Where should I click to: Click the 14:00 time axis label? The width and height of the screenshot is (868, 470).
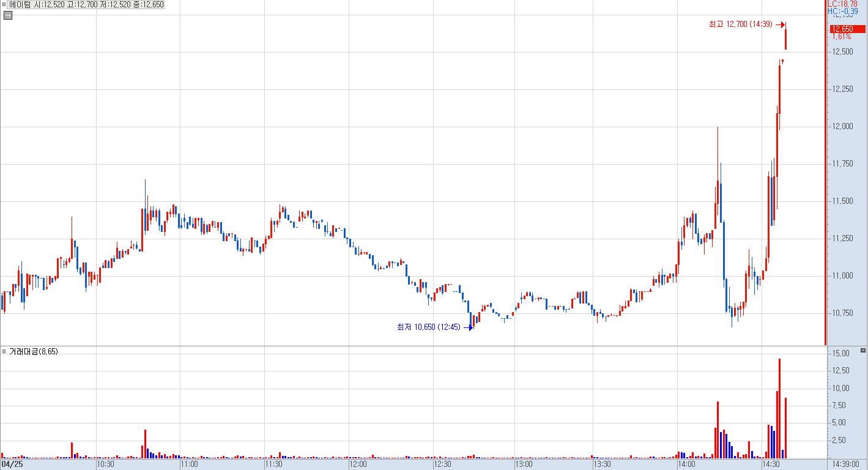tap(687, 465)
